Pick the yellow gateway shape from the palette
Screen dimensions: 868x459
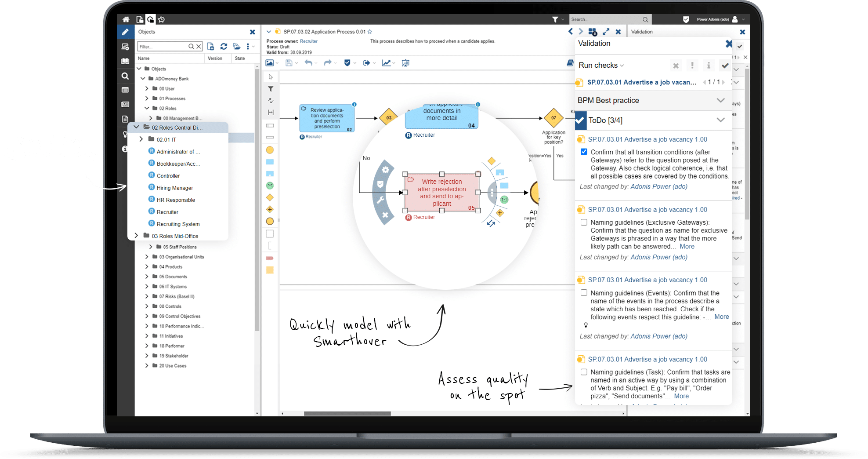[x=270, y=197]
